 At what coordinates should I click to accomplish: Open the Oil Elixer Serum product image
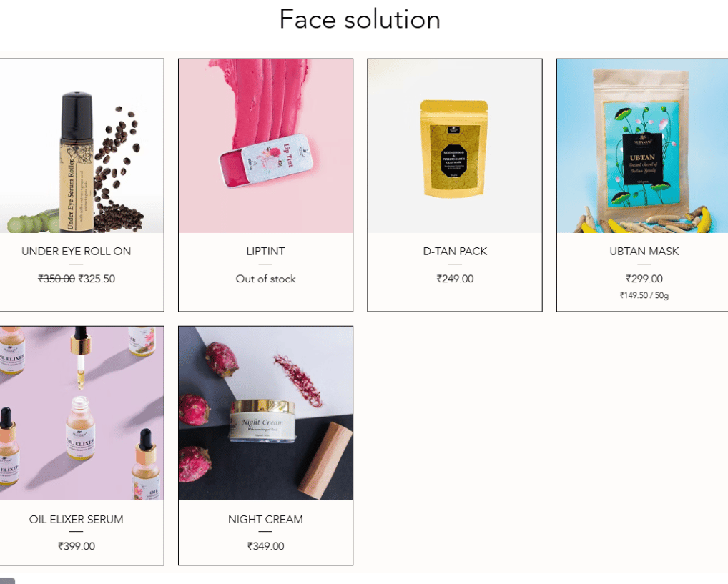82,413
